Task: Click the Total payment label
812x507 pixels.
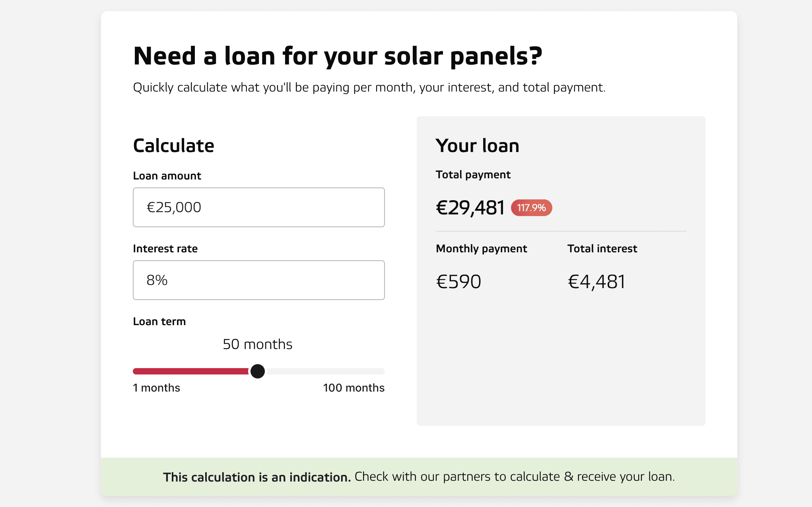Action: (473, 175)
